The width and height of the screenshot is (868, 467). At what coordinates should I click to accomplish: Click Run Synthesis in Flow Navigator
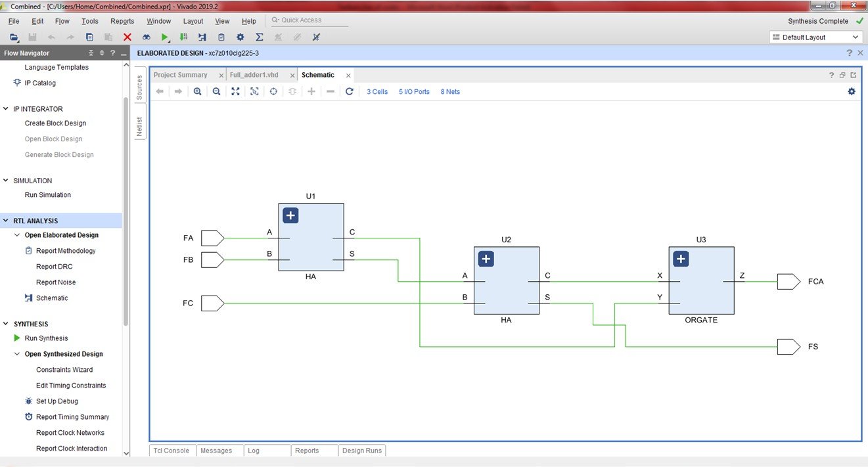(46, 338)
